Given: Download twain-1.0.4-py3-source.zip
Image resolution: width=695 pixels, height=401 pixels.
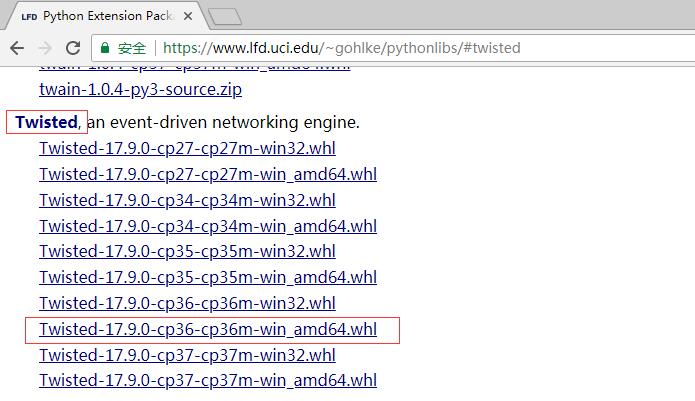Looking at the screenshot, I should (x=141, y=90).
